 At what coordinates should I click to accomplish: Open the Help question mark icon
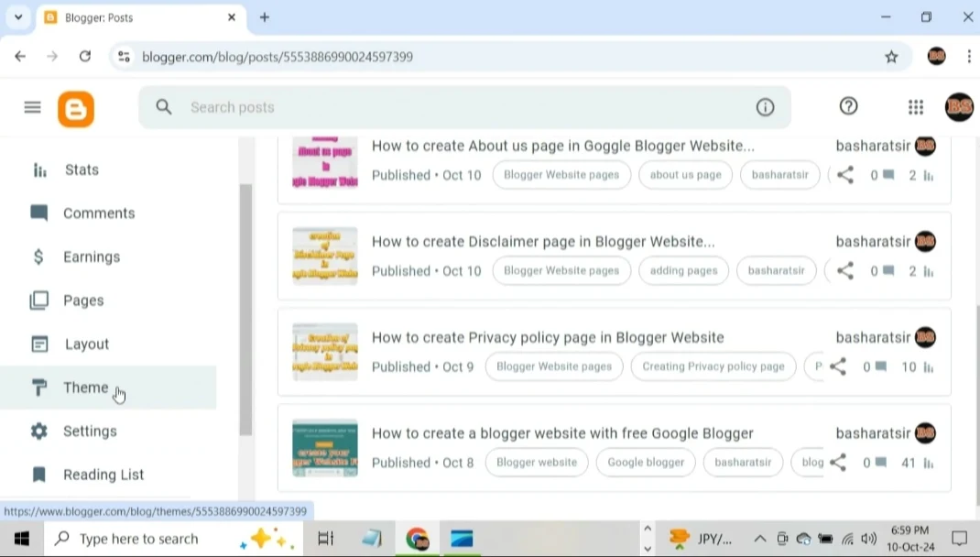[848, 107]
